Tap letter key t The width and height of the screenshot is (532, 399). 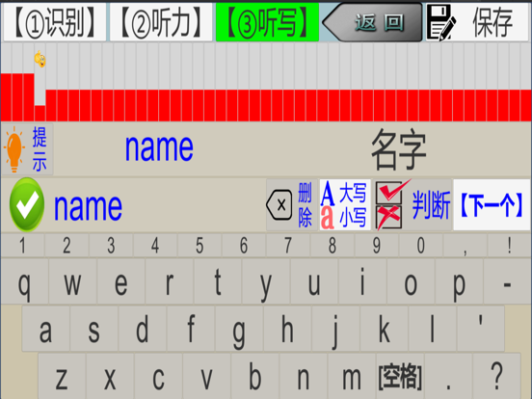coord(218,281)
